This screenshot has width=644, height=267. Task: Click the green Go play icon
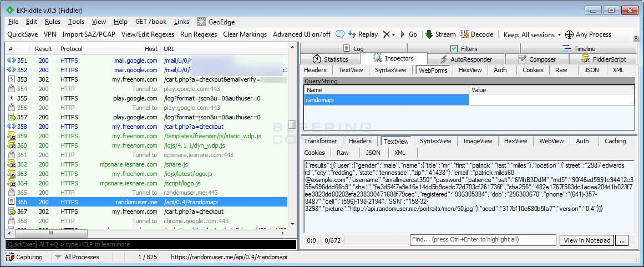[403, 34]
